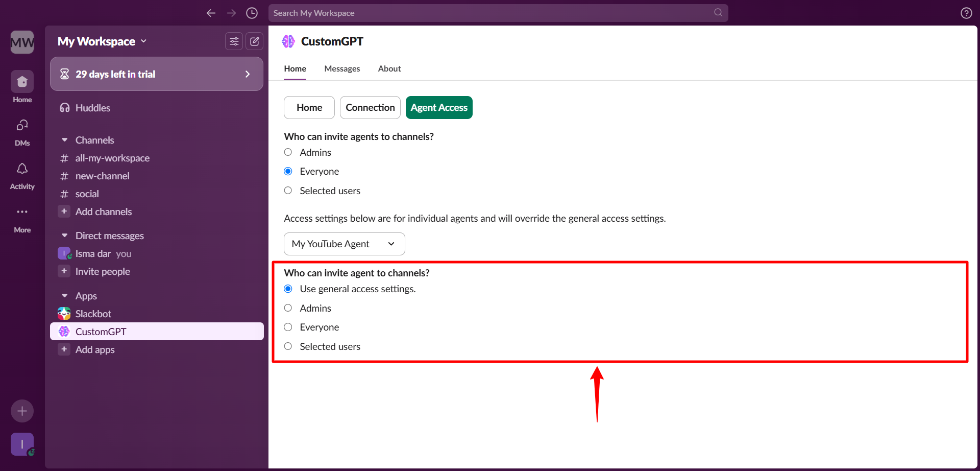
Task: Click Add apps link
Action: click(95, 349)
